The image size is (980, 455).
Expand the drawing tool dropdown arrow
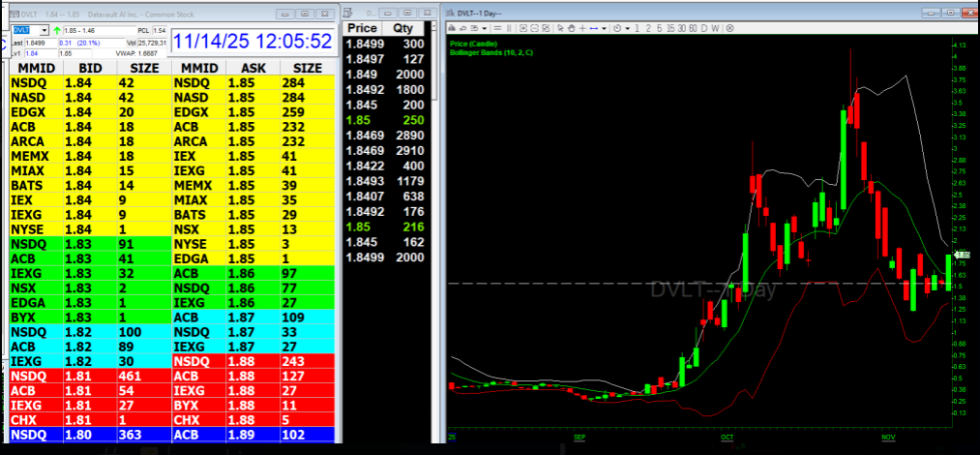pos(604,29)
